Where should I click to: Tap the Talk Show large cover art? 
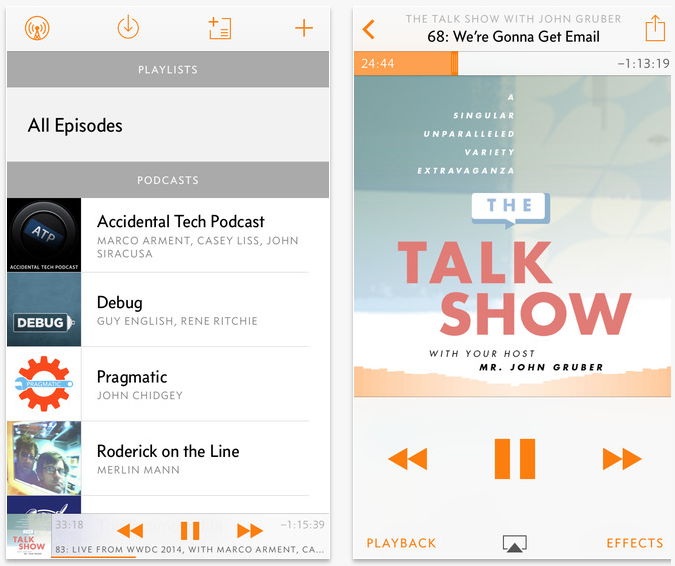(x=512, y=236)
